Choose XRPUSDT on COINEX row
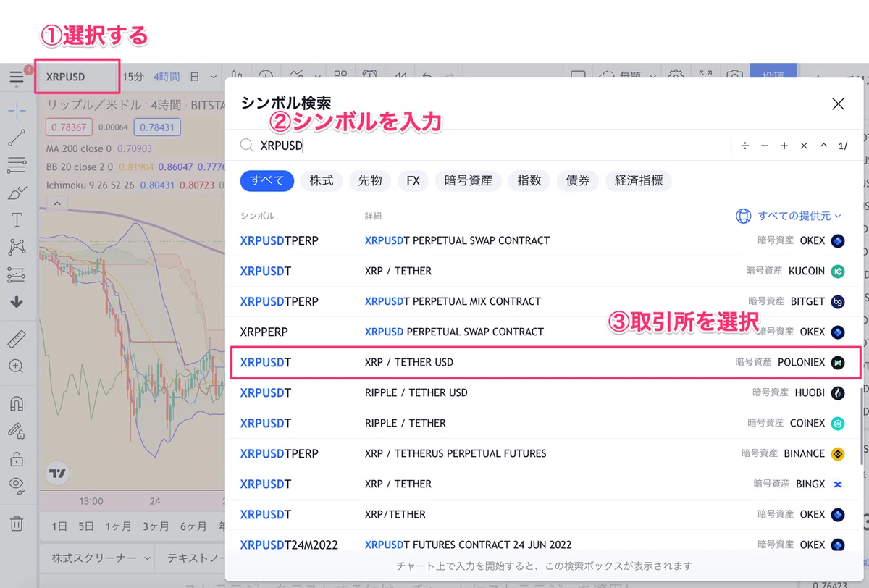Screen dimensions: 869x588 tap(545, 423)
